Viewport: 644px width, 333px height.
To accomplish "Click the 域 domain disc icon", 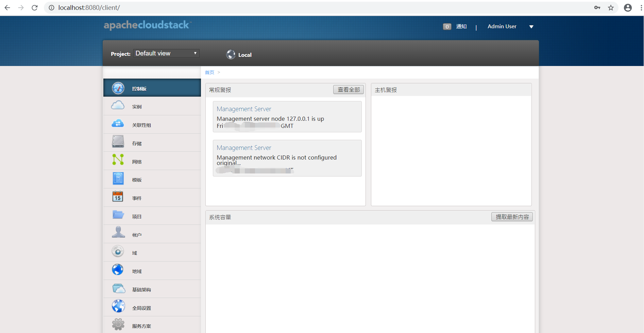I will point(118,251).
